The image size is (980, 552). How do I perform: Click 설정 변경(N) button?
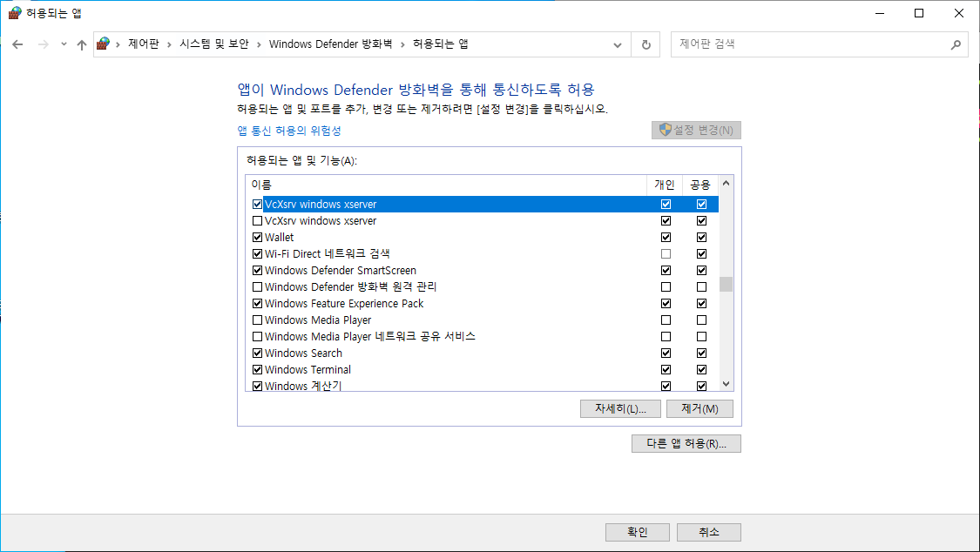(x=696, y=130)
